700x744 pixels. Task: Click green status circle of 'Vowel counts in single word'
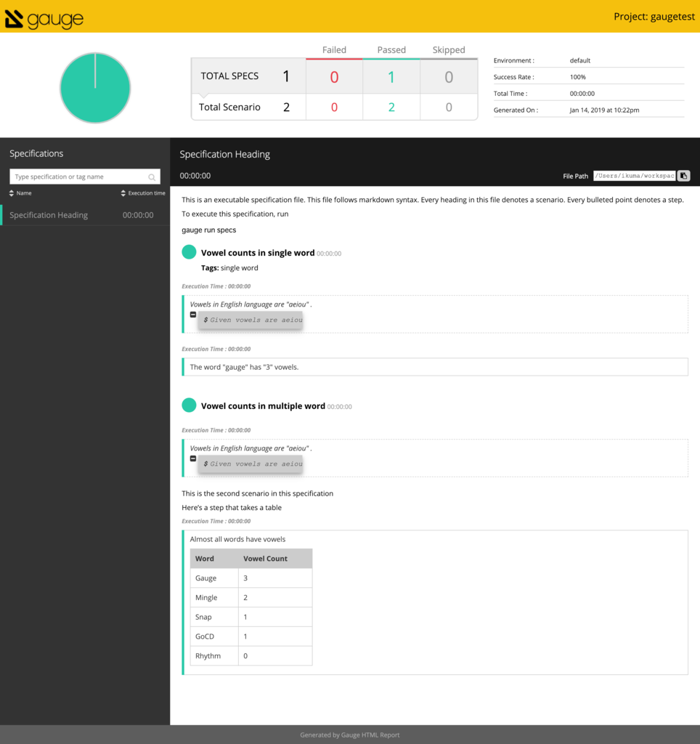[189, 252]
